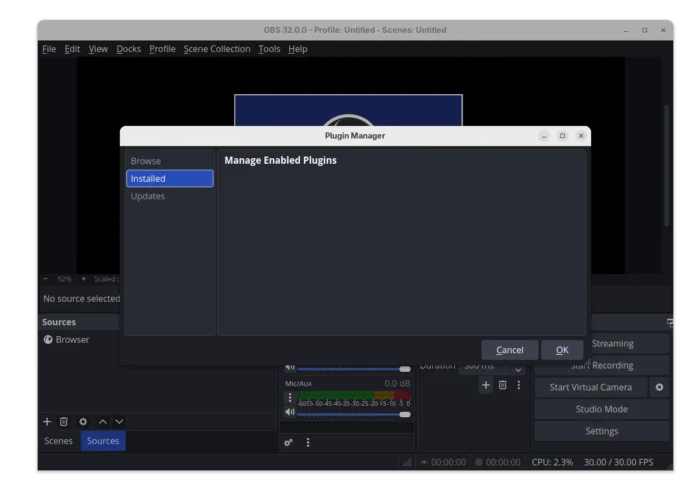This screenshot has height=495, width=700.
Task: Enable Studio Mode
Action: tap(602, 409)
